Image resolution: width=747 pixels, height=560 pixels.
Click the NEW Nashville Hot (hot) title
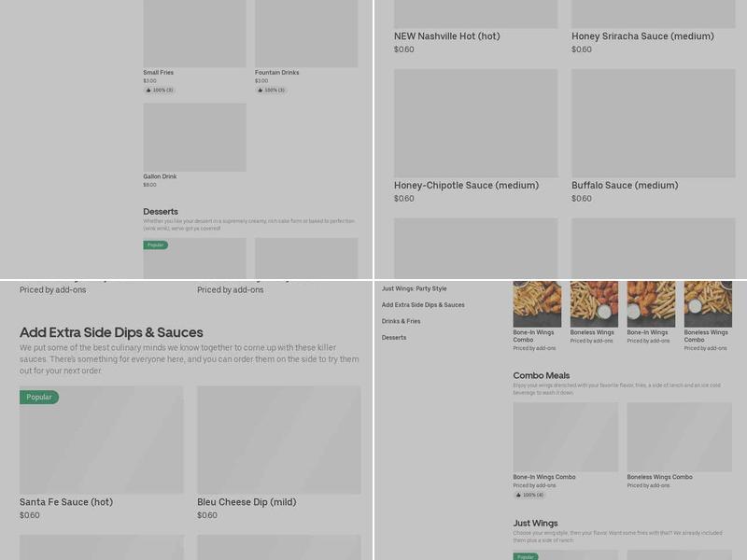coord(446,36)
